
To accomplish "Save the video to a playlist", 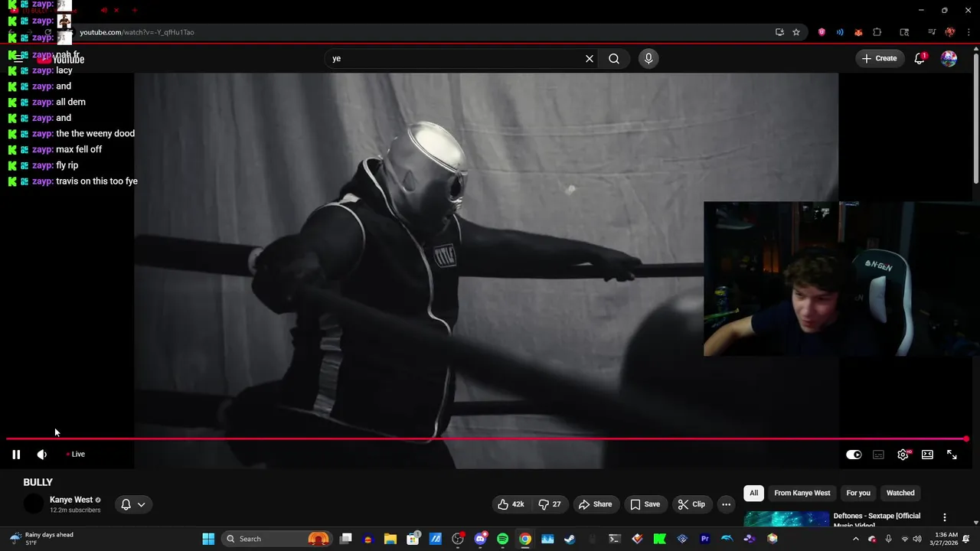I will (645, 504).
